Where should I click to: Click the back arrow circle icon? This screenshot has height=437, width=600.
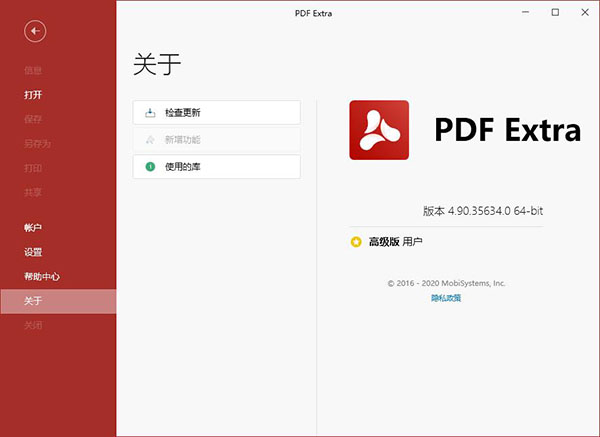35,31
